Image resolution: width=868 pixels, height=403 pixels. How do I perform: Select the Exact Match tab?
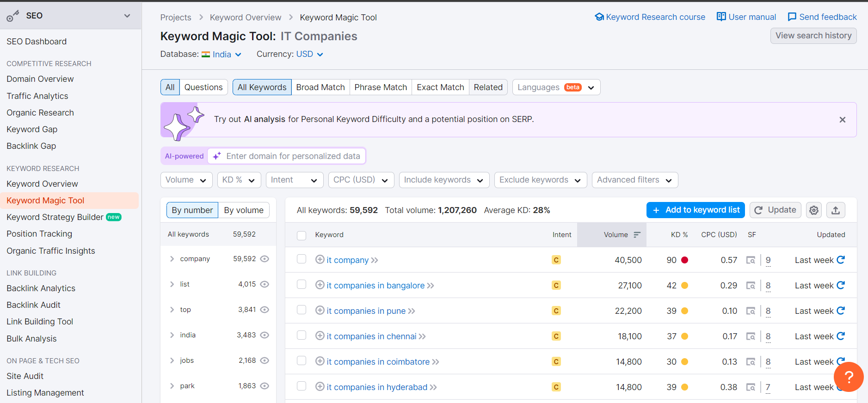point(440,87)
